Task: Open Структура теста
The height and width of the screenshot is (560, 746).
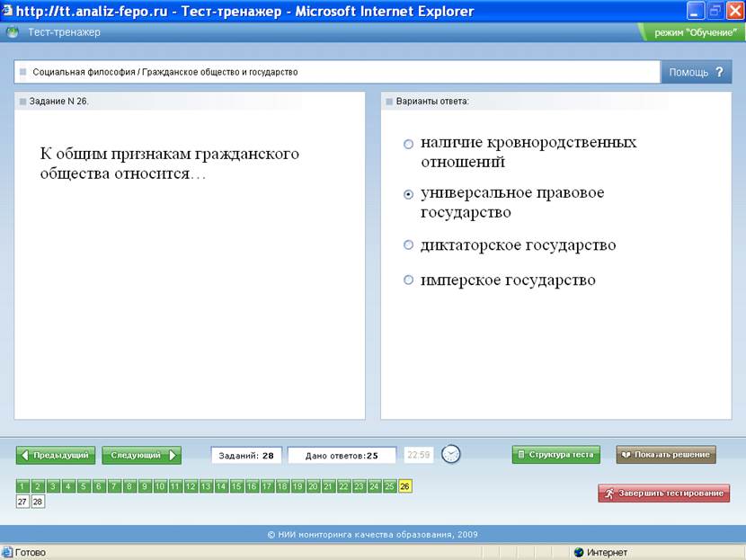Action: [x=556, y=454]
